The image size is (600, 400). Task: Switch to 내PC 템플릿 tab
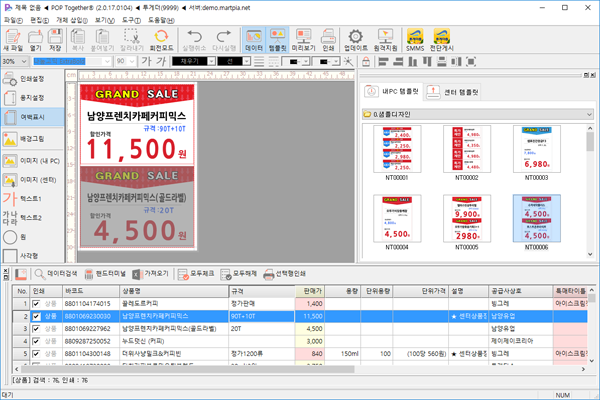coord(391,92)
